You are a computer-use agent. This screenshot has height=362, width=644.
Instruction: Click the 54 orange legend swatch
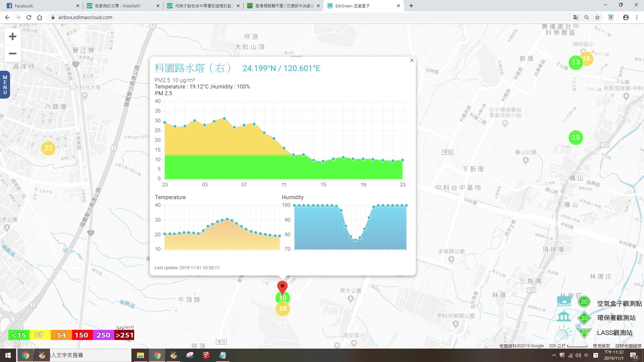coord(61,335)
